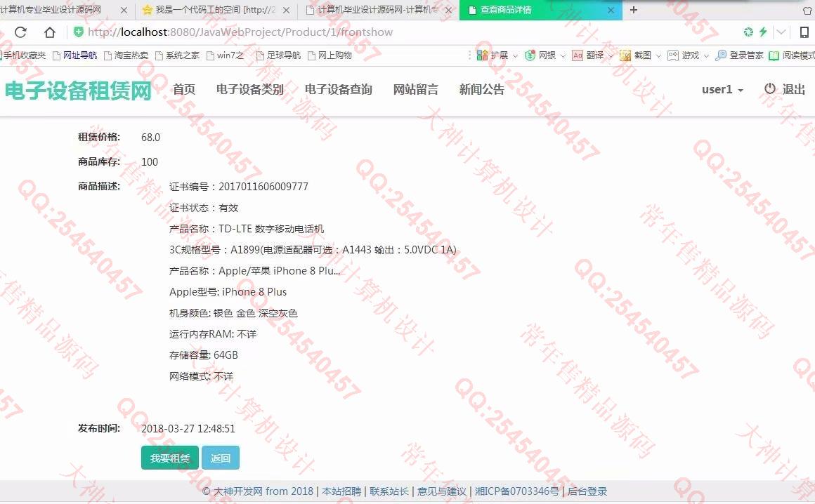Open the 系统之家 bookmark

coord(177,55)
